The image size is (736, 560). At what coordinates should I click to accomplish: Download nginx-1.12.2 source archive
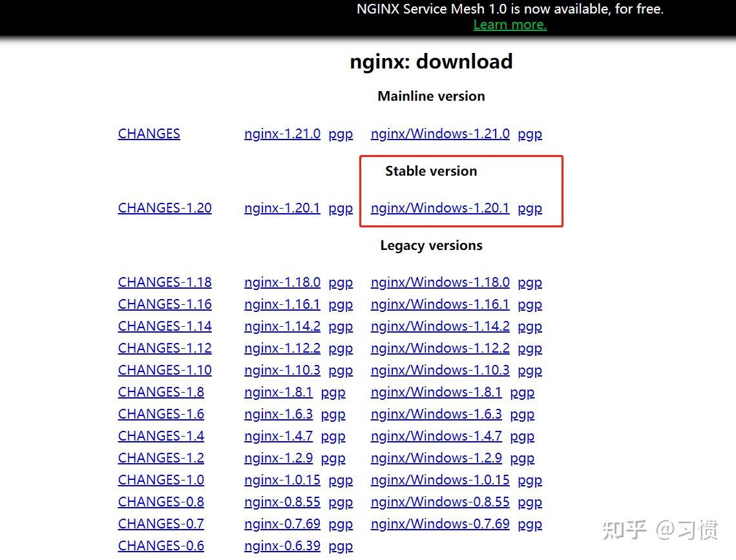tap(282, 348)
